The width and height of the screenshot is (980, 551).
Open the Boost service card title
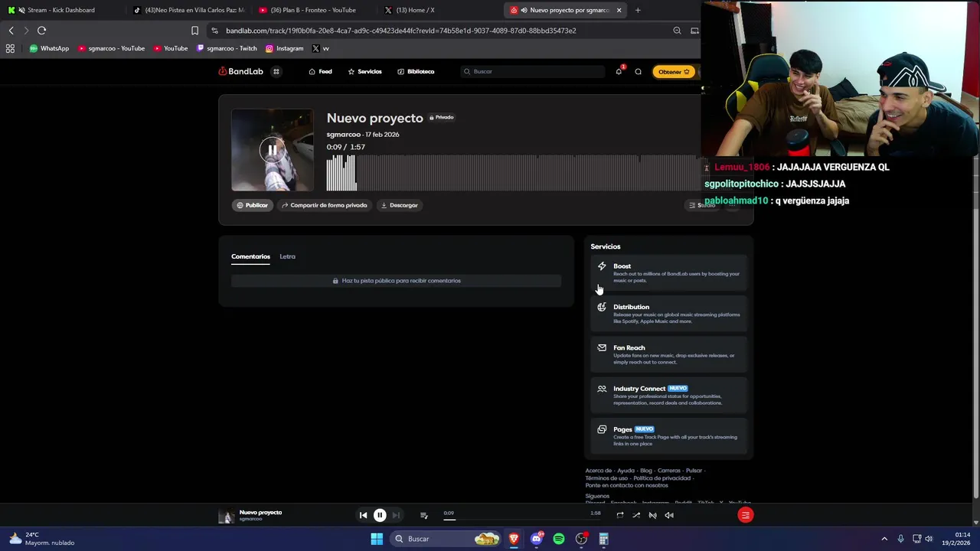point(622,266)
